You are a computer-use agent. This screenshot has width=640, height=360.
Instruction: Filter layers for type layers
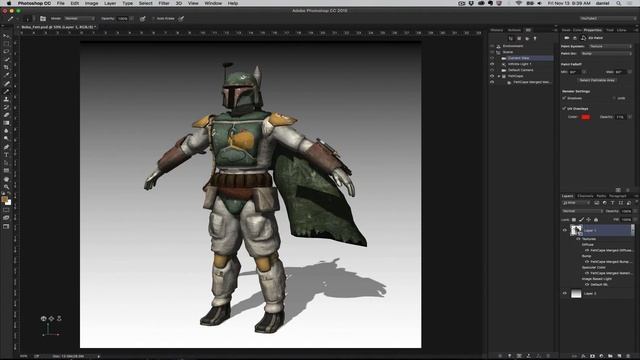pyautogui.click(x=612, y=203)
